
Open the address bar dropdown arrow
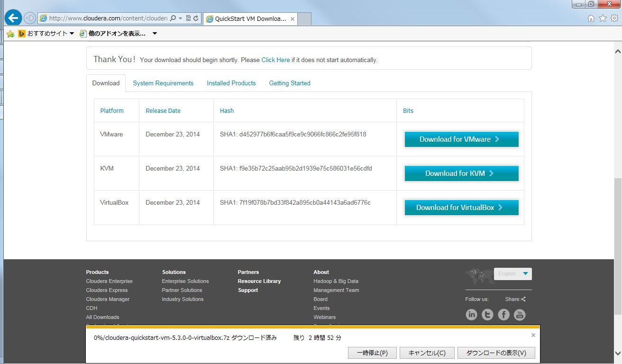180,18
